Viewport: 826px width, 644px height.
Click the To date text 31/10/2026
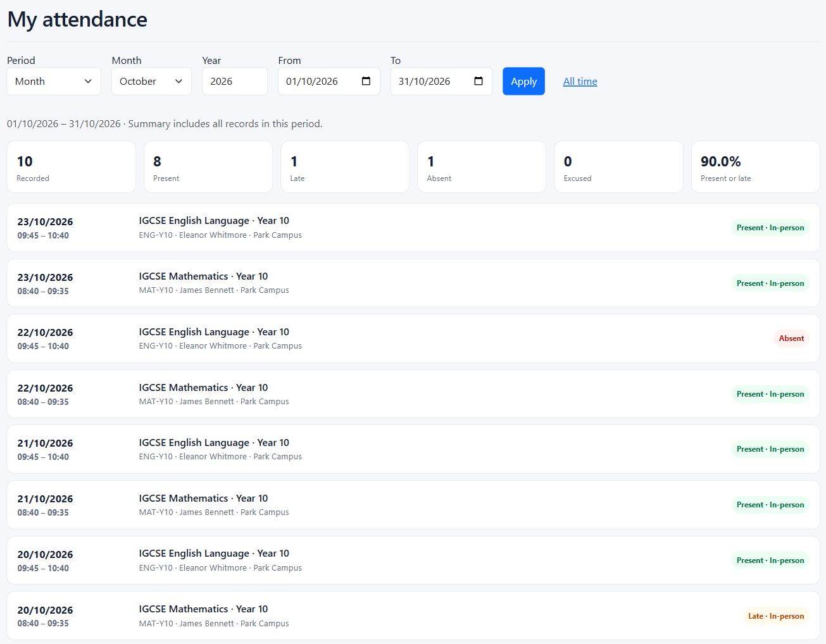click(424, 81)
